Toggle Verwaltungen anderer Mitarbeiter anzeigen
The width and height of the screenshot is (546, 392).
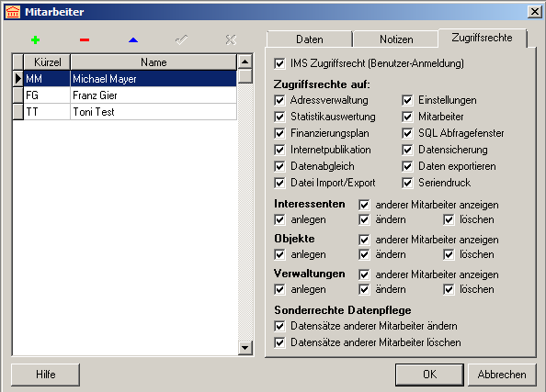tap(364, 274)
